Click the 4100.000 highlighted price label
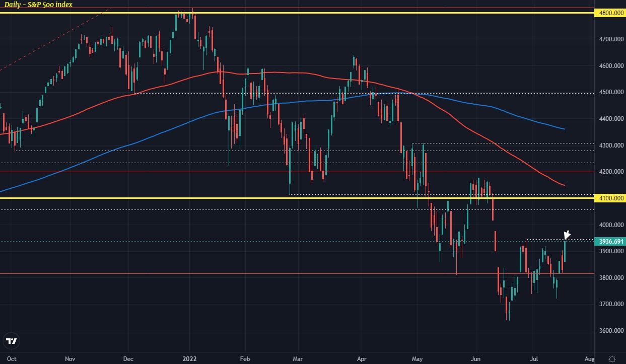 pyautogui.click(x=611, y=198)
